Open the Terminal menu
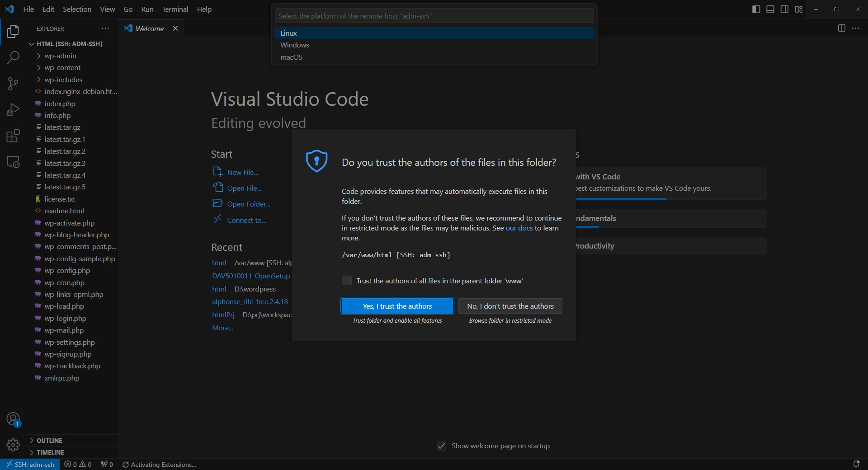Image resolution: width=868 pixels, height=470 pixels. pyautogui.click(x=175, y=9)
